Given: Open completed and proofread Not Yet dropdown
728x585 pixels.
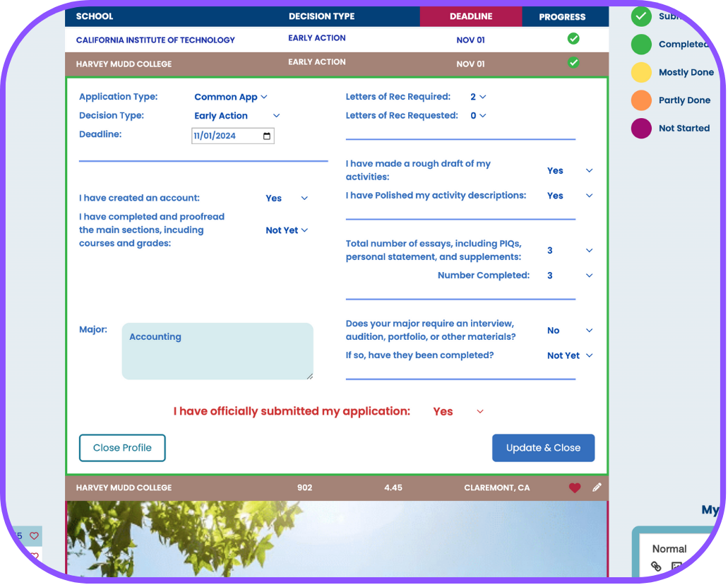Looking at the screenshot, I should (287, 230).
